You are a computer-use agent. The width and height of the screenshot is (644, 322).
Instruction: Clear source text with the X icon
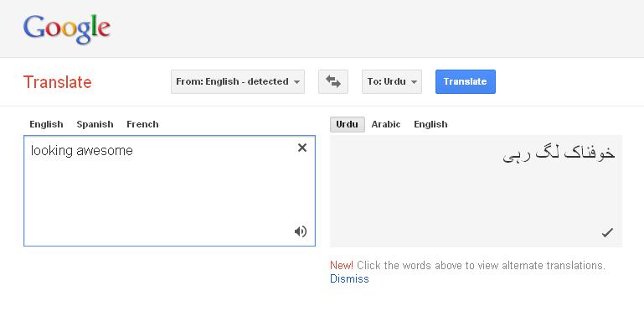click(x=301, y=148)
